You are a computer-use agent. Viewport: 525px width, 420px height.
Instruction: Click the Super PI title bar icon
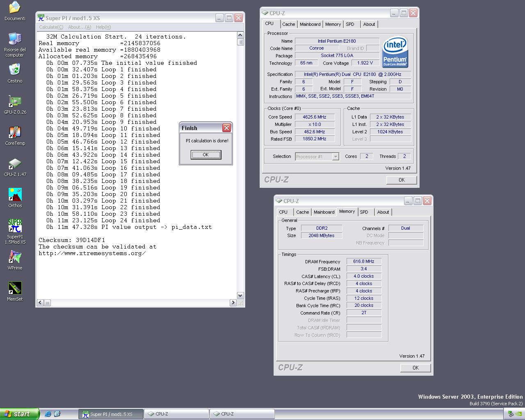41,18
